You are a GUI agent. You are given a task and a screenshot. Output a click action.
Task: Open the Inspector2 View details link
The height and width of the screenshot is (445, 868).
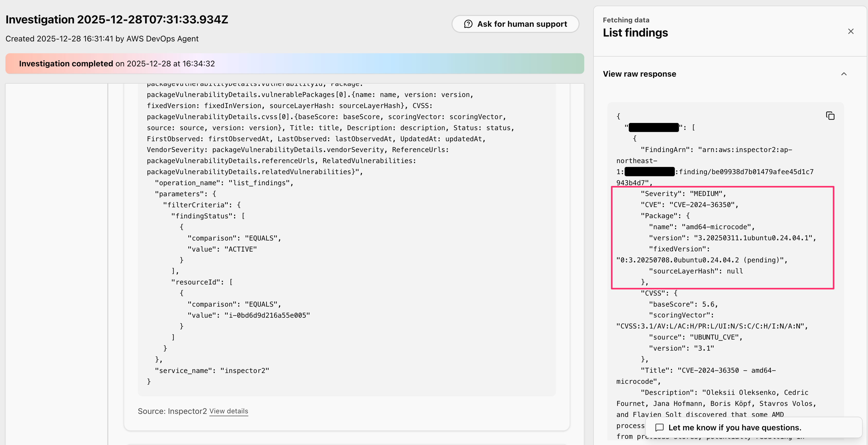click(x=228, y=411)
